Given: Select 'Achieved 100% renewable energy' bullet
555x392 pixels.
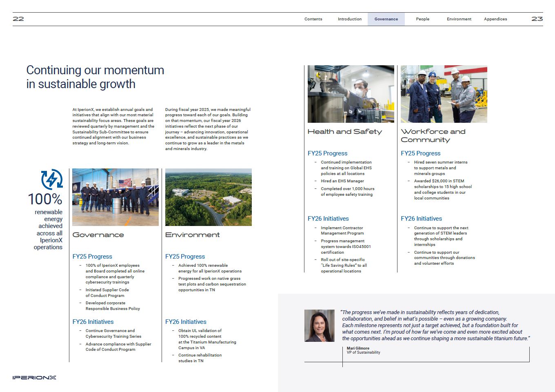Looking at the screenshot, I should (x=210, y=268).
